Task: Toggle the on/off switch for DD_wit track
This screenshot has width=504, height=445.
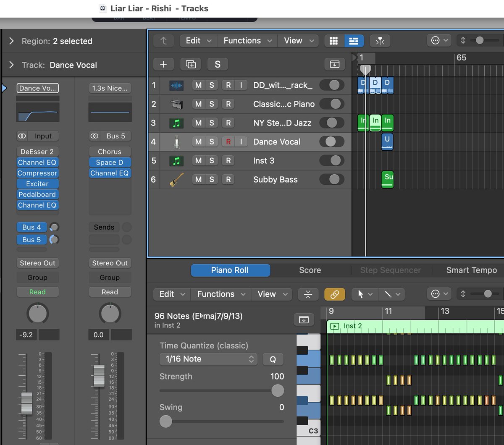Action: [332, 85]
